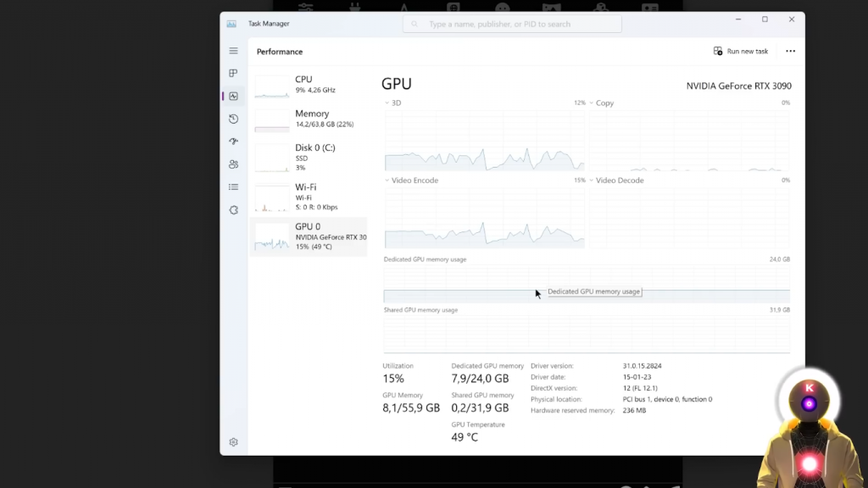Open the Users page icon
The height and width of the screenshot is (488, 868).
pyautogui.click(x=234, y=164)
